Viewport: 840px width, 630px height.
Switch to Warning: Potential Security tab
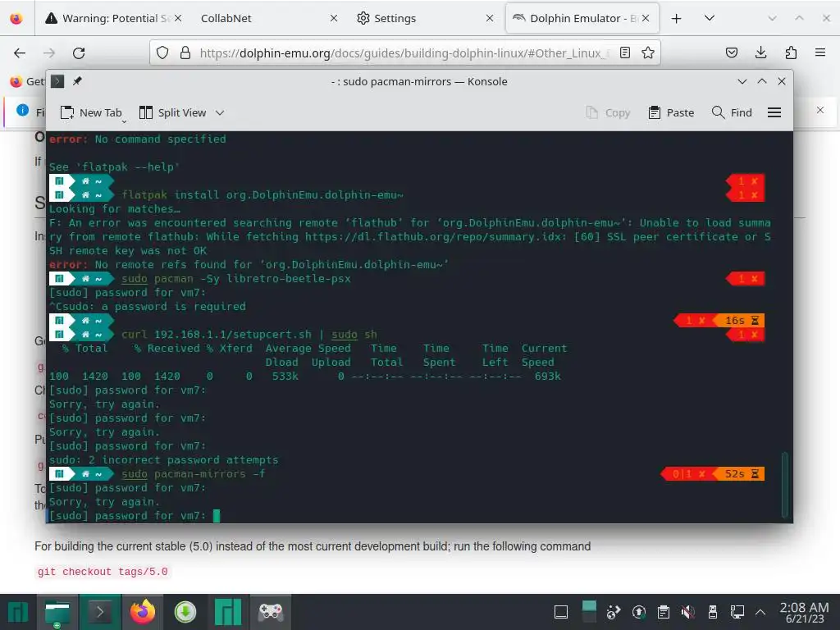tap(107, 18)
